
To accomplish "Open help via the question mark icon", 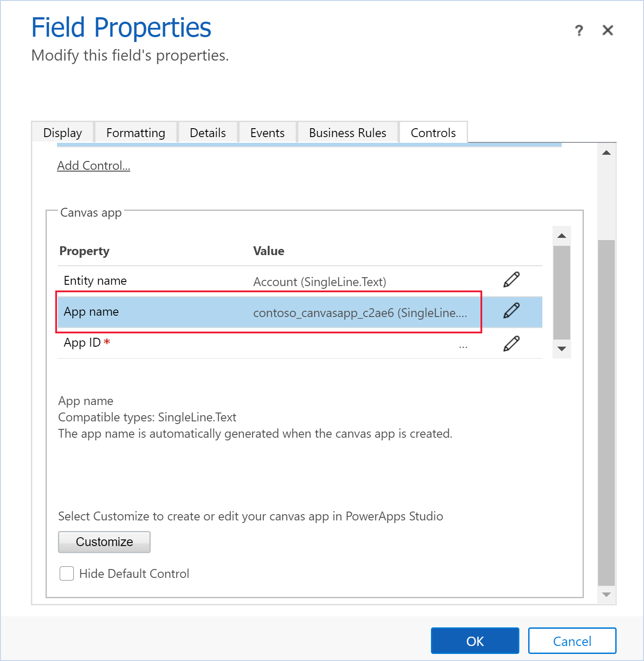I will point(579,30).
